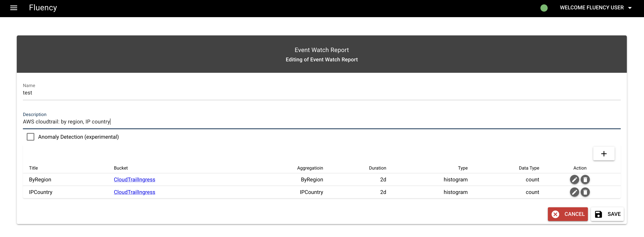Viewport: 644px width, 237px height.
Task: Select the ByRegion title cell
Action: 40,180
